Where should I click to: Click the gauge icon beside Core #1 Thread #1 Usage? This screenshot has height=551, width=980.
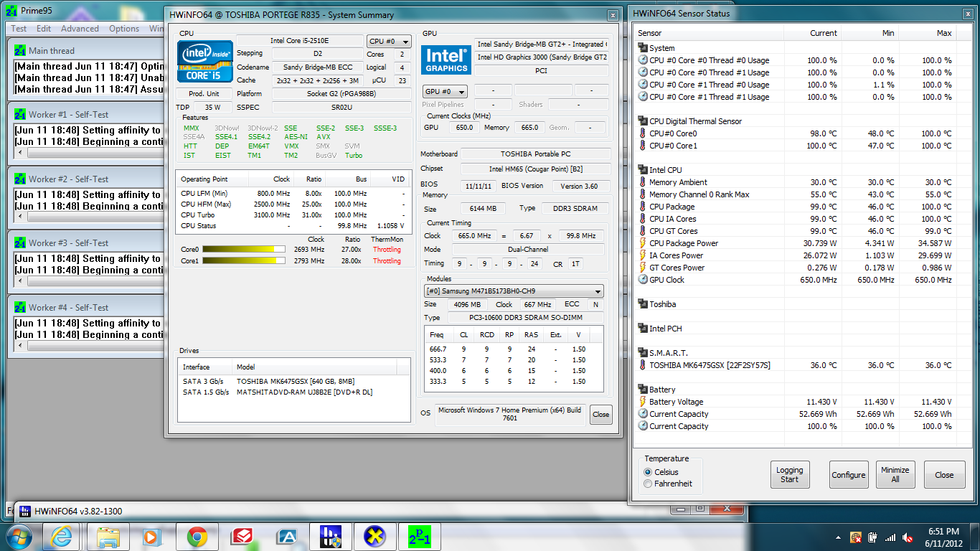[643, 97]
